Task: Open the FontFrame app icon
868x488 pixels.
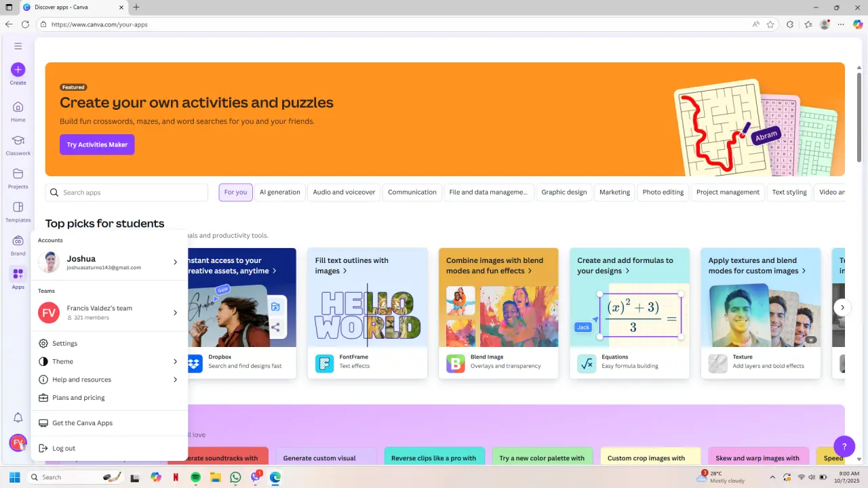Action: (x=325, y=363)
